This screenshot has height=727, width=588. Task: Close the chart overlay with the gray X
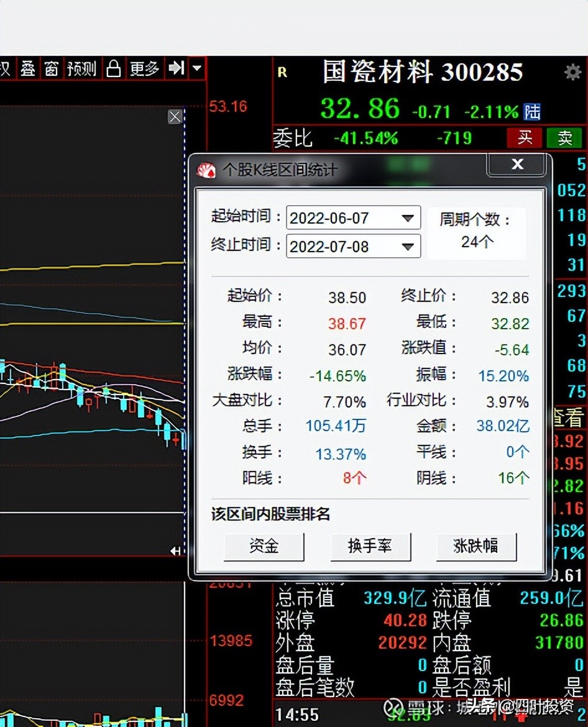coord(175,116)
